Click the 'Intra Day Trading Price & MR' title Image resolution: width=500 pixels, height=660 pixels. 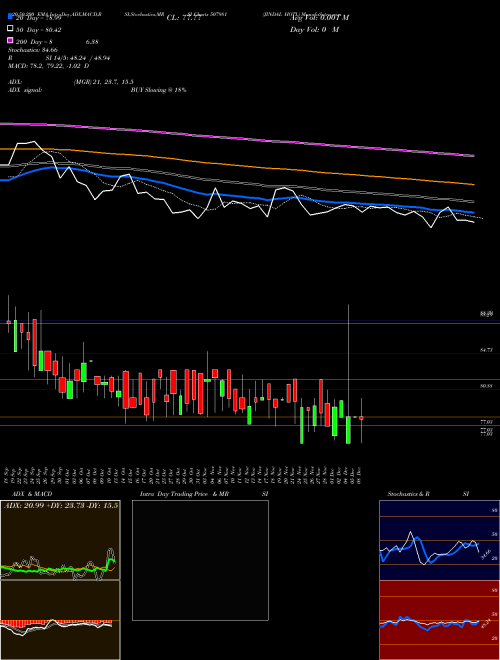pos(184,494)
